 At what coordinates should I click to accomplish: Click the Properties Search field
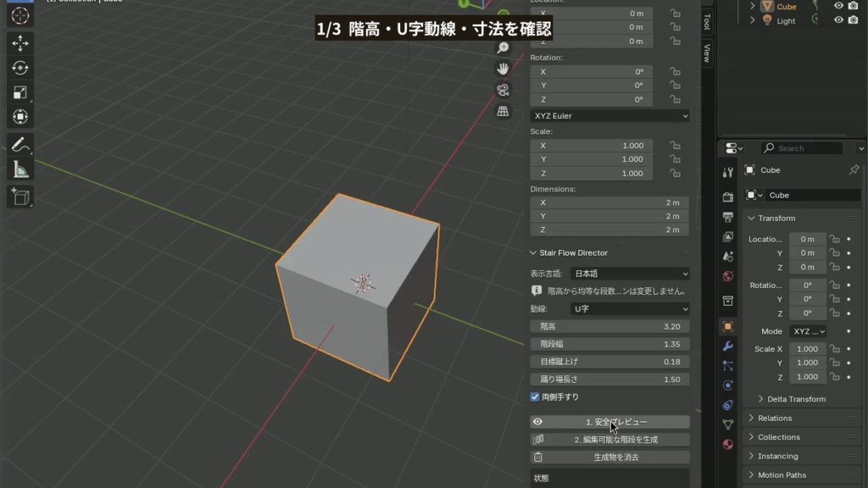coord(802,148)
